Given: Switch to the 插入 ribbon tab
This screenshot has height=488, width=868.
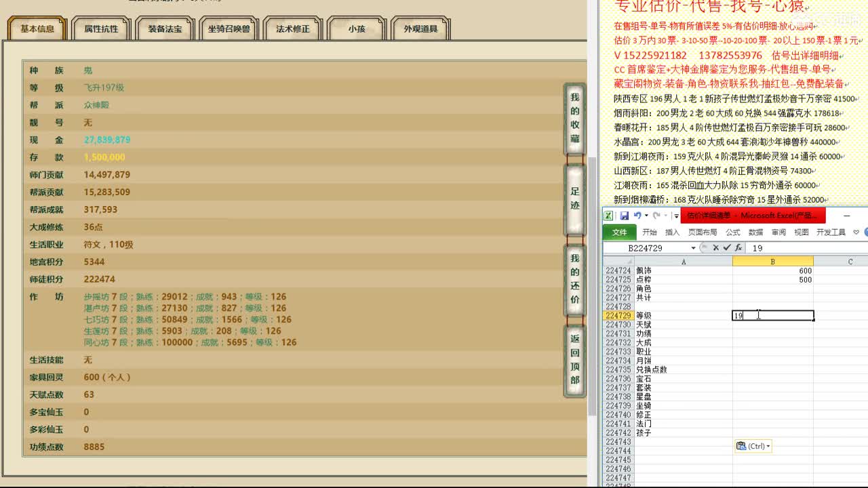Looking at the screenshot, I should click(672, 232).
